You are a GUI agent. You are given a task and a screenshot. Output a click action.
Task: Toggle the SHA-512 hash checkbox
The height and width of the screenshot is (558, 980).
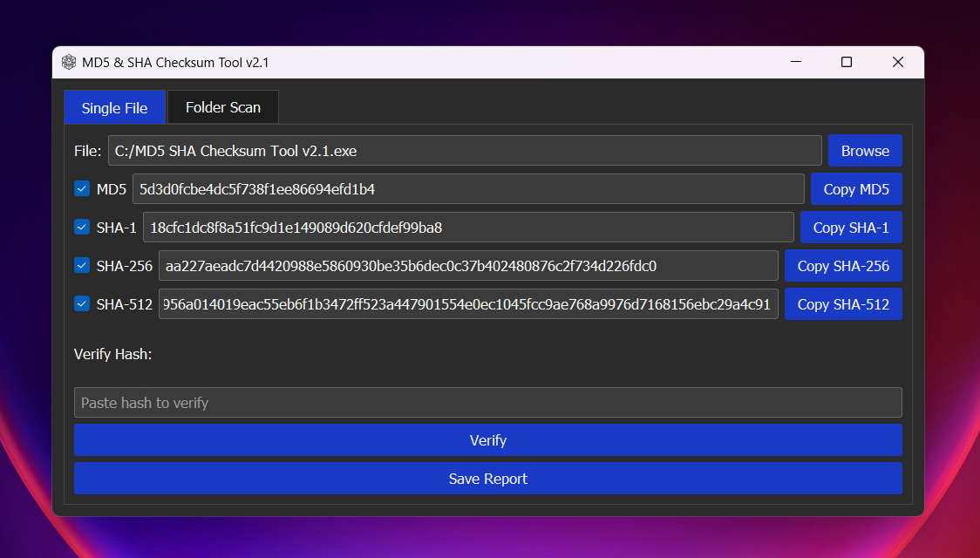click(82, 304)
